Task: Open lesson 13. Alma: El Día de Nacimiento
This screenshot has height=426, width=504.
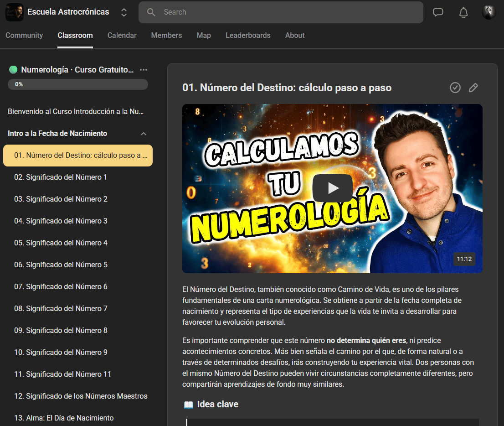Action: click(64, 418)
